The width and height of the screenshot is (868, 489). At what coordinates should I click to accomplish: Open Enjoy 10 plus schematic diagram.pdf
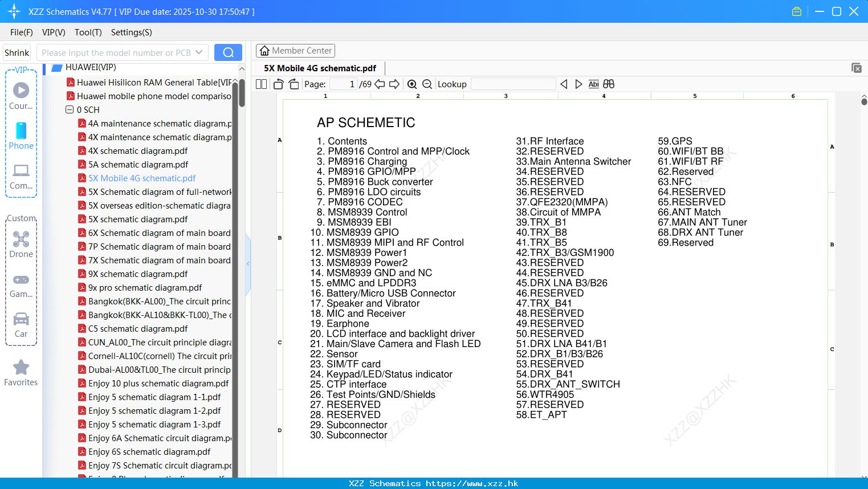pos(158,384)
